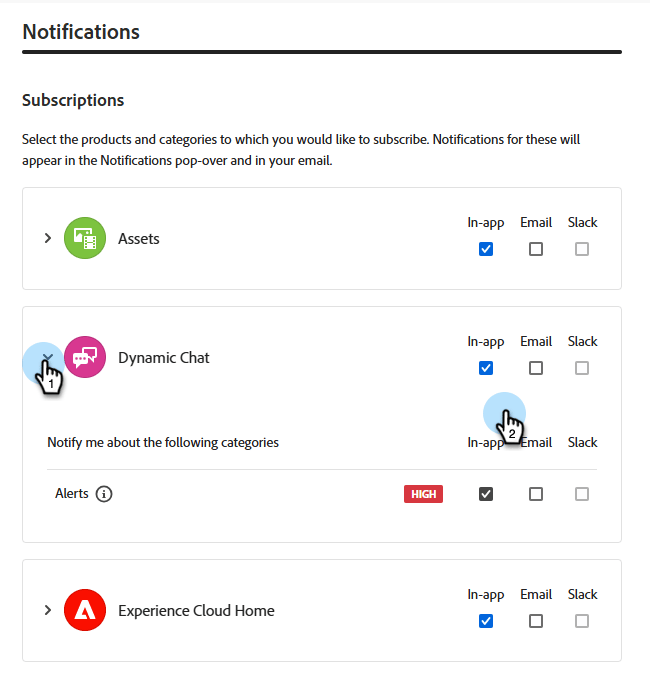Viewport: 650px width, 675px height.
Task: Enable Email for Experience Cloud Home
Action: point(536,621)
